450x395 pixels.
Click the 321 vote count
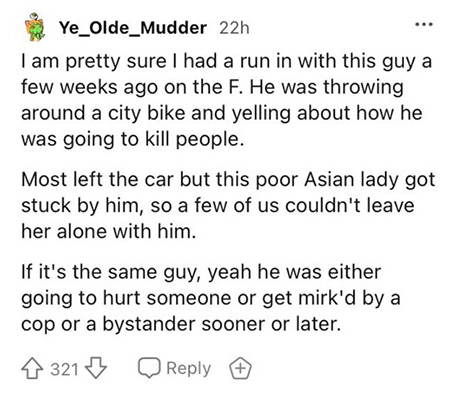[64, 369]
